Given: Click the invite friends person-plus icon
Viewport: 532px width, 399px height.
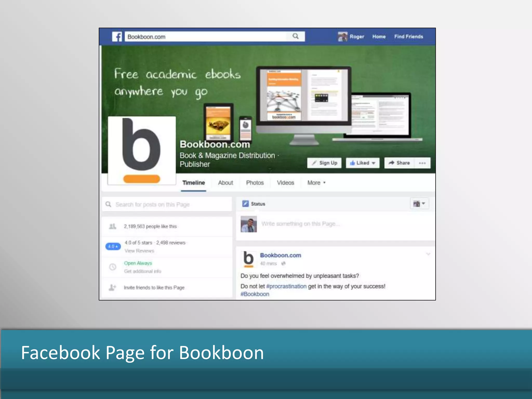Looking at the screenshot, I should (112, 288).
